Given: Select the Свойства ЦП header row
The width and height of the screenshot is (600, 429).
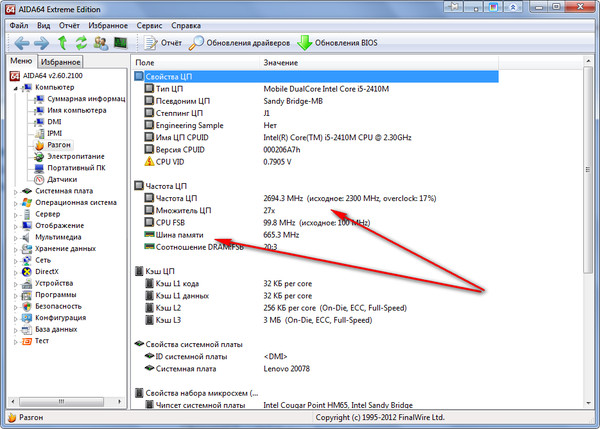Looking at the screenshot, I should pyautogui.click(x=316, y=77).
